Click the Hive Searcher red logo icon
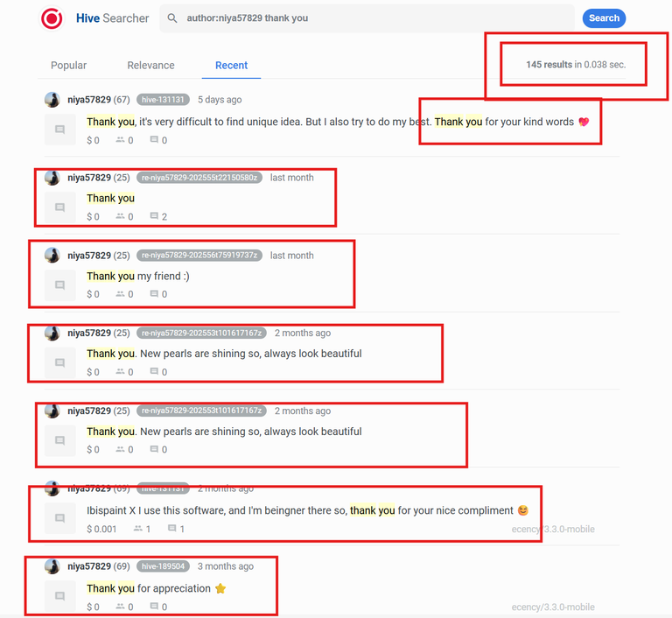The height and width of the screenshot is (618, 672). tap(52, 18)
